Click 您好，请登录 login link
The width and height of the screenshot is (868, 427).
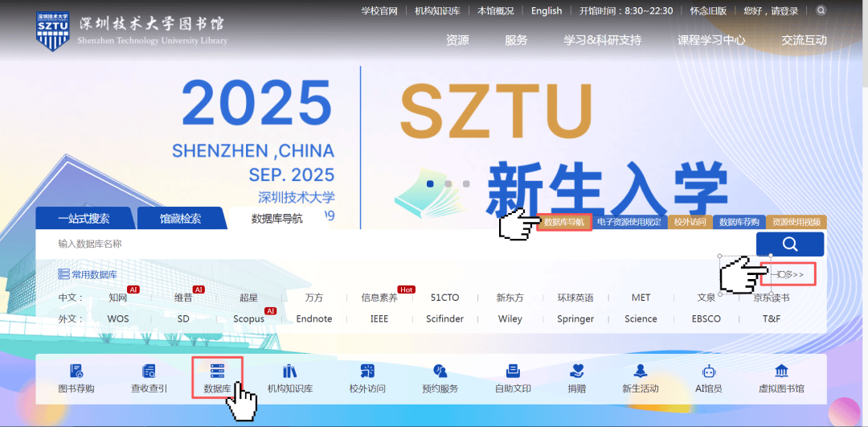pos(771,10)
